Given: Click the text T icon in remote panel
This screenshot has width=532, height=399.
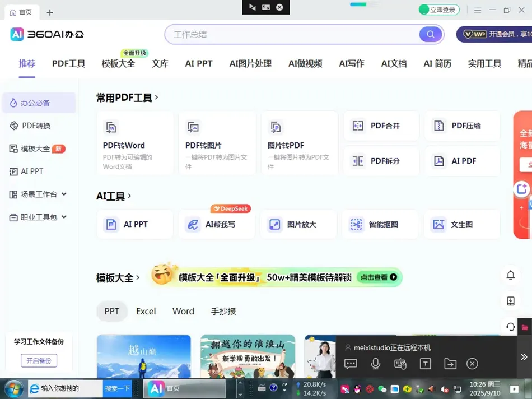Looking at the screenshot, I should pyautogui.click(x=425, y=364).
